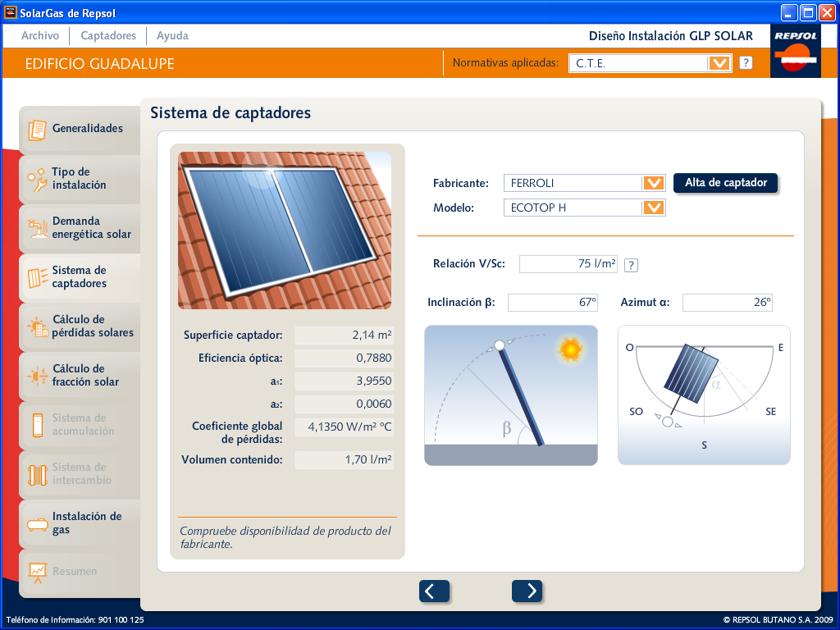Click the solar collector roof thumbnail
840x630 pixels.
[285, 231]
